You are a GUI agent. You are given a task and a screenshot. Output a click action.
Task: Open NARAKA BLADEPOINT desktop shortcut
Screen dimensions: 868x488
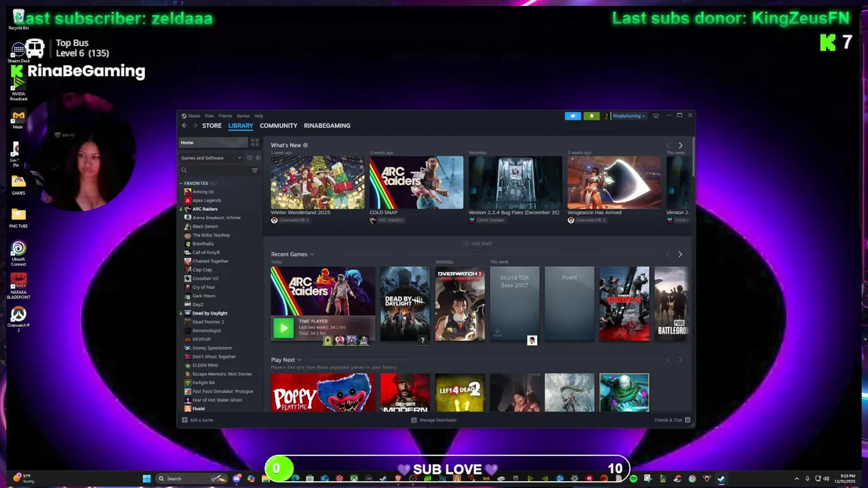click(18, 286)
